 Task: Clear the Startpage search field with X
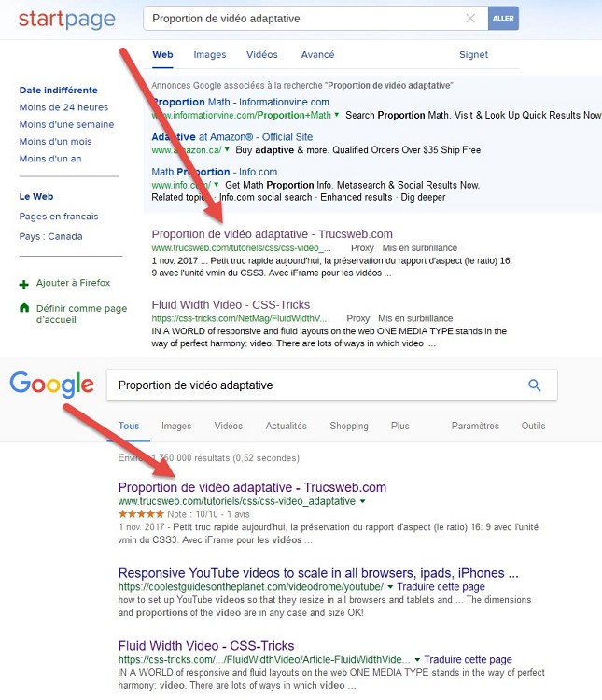(470, 19)
